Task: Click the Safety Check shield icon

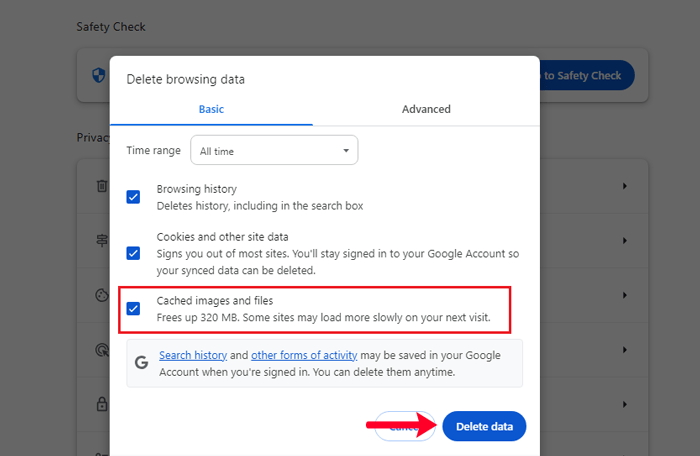Action: pos(97,76)
